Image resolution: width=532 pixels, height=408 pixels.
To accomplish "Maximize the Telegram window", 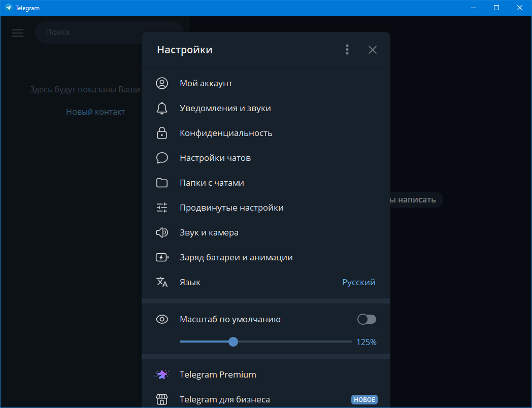I will coord(496,8).
